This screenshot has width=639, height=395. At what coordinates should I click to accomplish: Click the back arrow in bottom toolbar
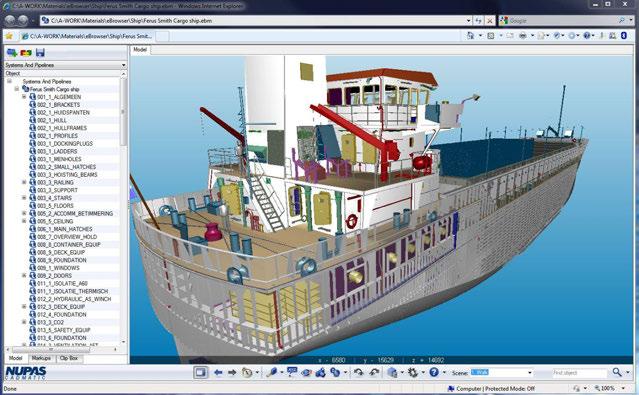pyautogui.click(x=218, y=373)
